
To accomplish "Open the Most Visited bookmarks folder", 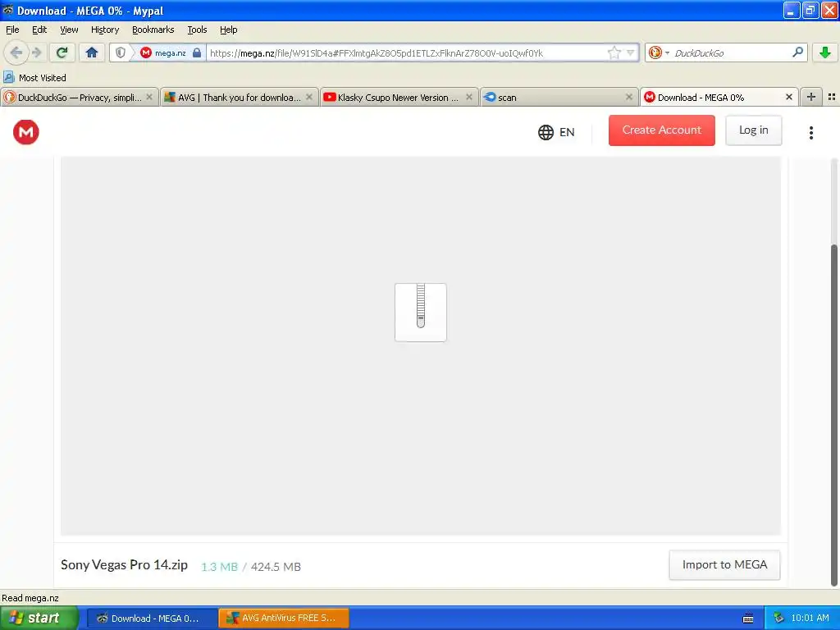I will pyautogui.click(x=34, y=78).
